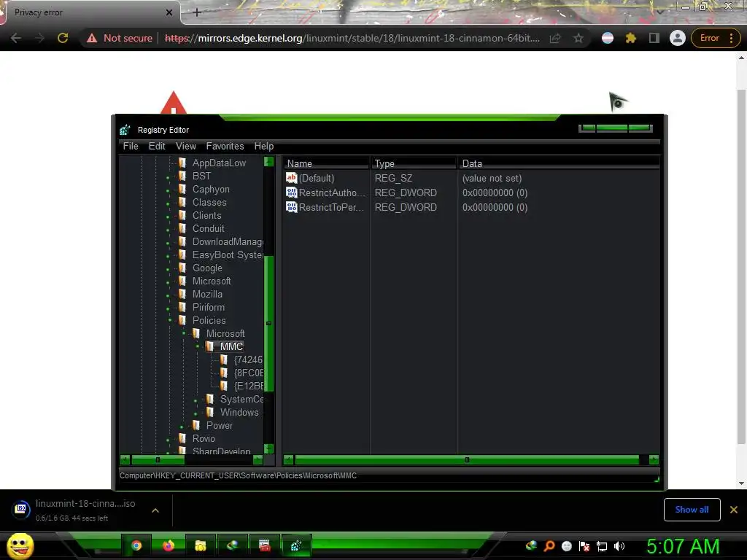
Task: Select the {E12BB subkey under MMC
Action: click(248, 386)
